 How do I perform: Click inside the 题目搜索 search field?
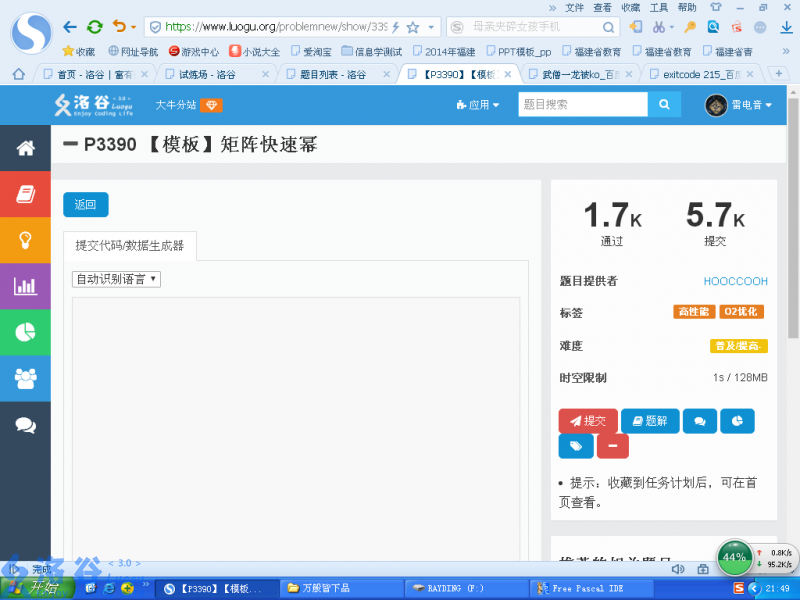pyautogui.click(x=582, y=105)
